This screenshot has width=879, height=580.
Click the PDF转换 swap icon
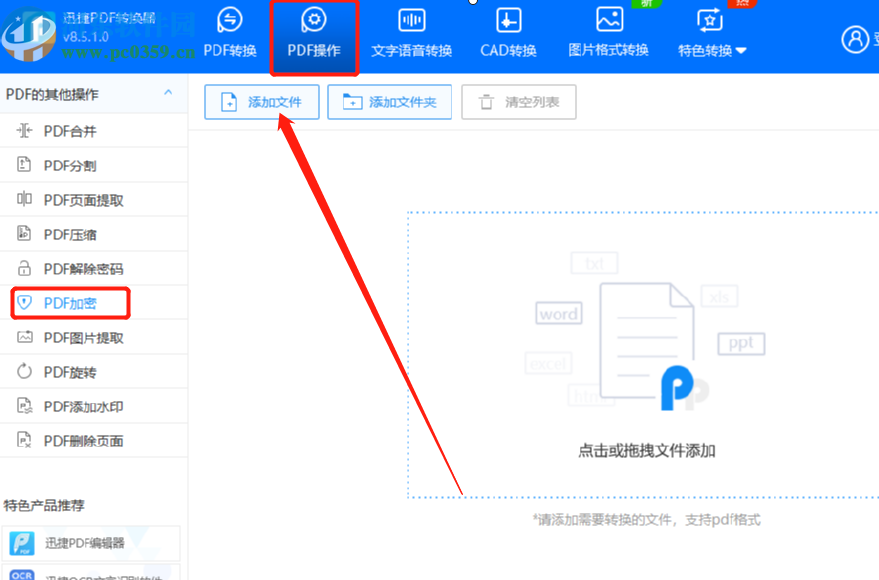[230, 20]
